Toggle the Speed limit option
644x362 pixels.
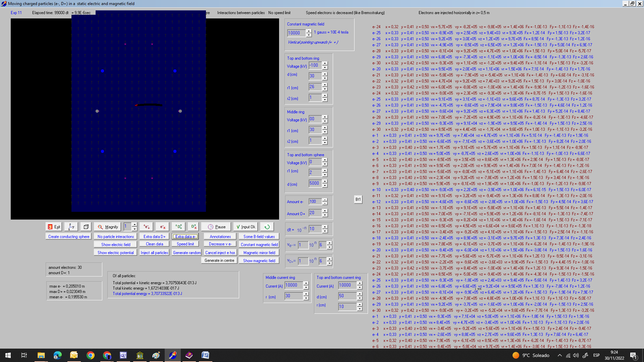click(185, 244)
